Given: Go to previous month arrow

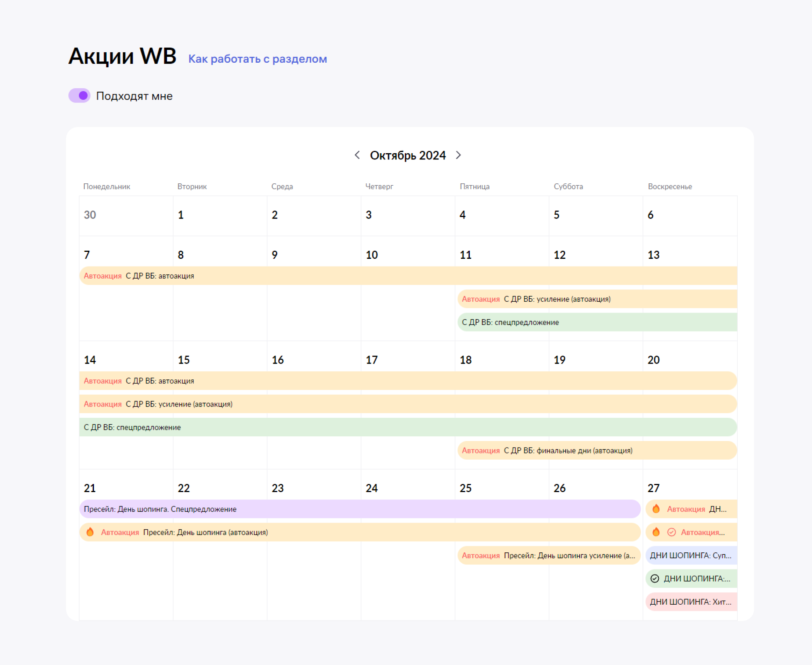Looking at the screenshot, I should point(357,155).
